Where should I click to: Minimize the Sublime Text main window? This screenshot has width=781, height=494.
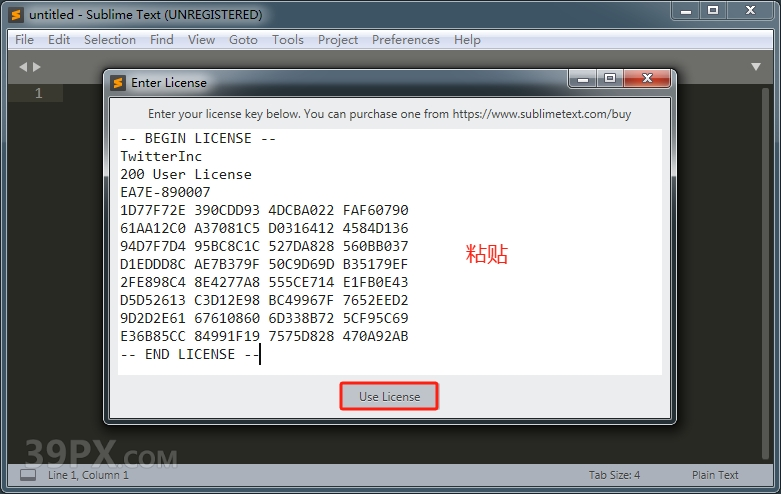pyautogui.click(x=686, y=10)
